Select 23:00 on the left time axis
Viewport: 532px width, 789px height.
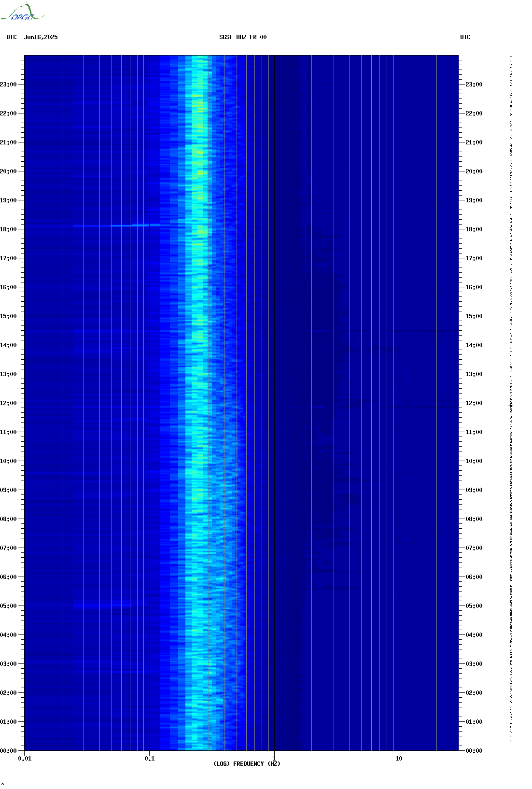tap(8, 85)
